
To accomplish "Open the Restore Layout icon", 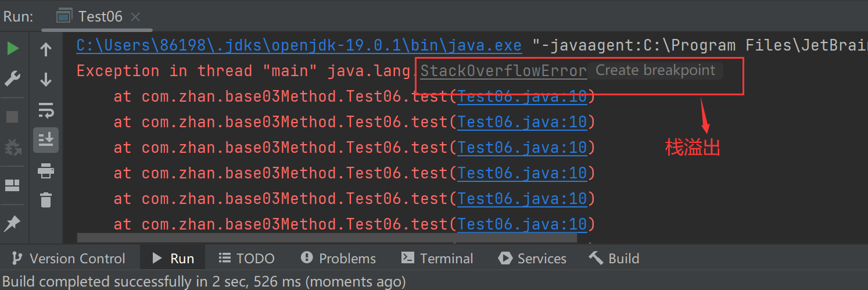I will (x=13, y=185).
